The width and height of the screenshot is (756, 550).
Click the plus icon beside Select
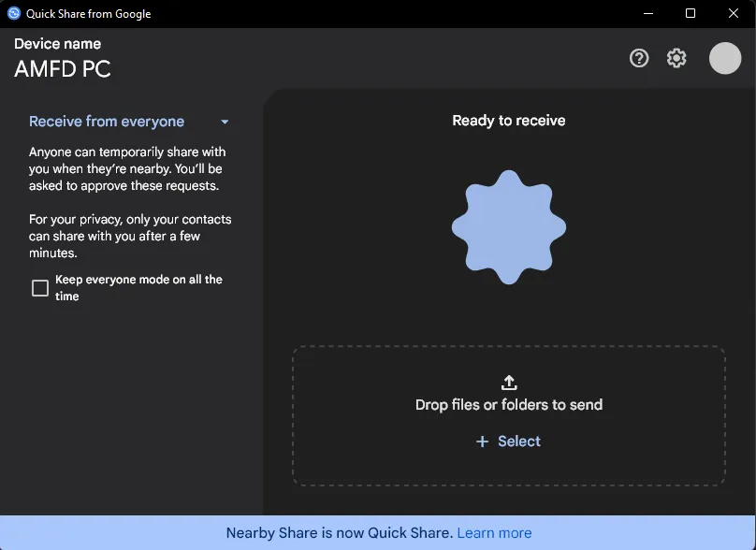pos(483,441)
